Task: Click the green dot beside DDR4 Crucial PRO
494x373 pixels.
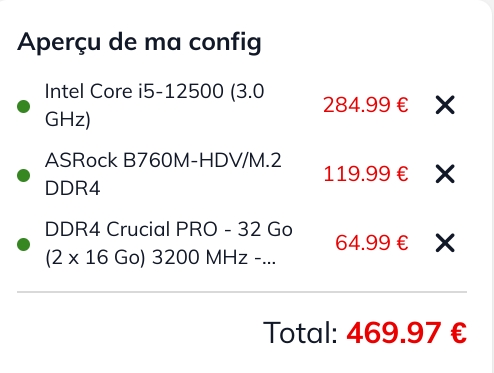Action: coord(24,244)
